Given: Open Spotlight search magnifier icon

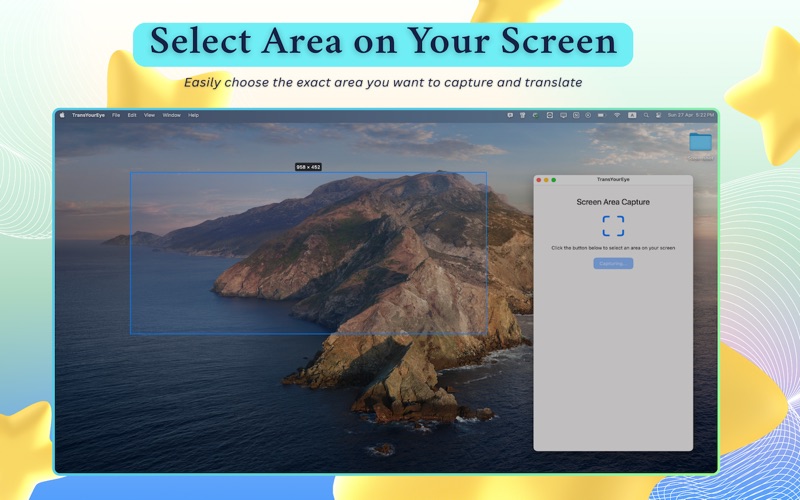Looking at the screenshot, I should coord(646,115).
